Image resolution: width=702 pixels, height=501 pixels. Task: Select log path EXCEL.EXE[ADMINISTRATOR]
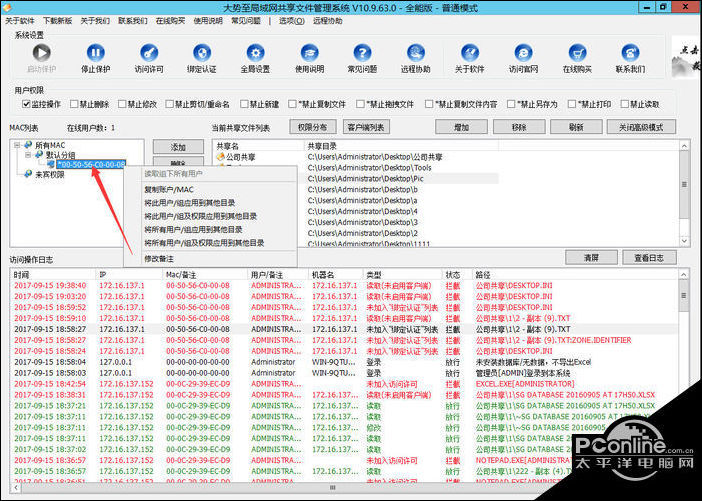pyautogui.click(x=525, y=384)
